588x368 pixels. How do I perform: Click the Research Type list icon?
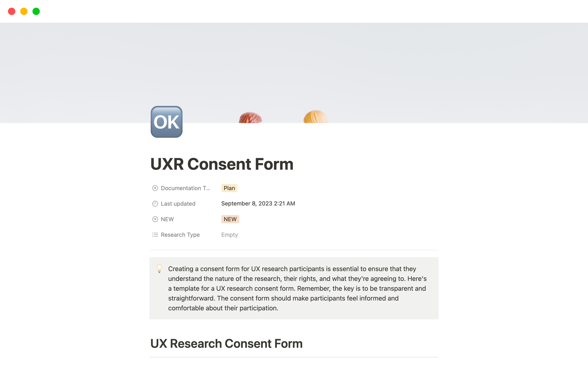point(155,235)
